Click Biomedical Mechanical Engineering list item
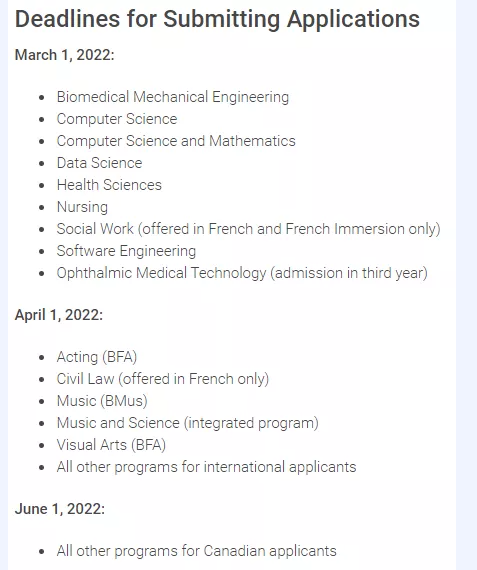The height and width of the screenshot is (570, 477). click(x=173, y=97)
